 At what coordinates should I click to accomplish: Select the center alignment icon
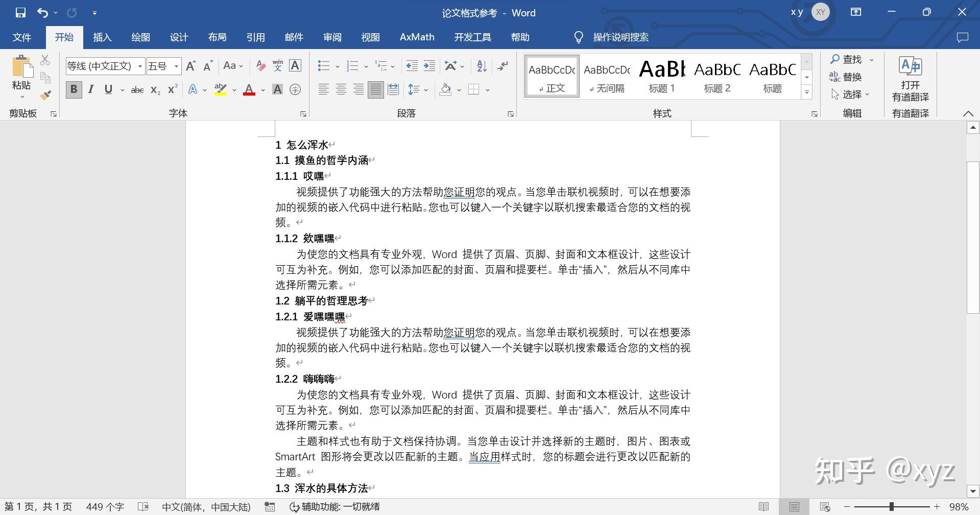click(341, 89)
